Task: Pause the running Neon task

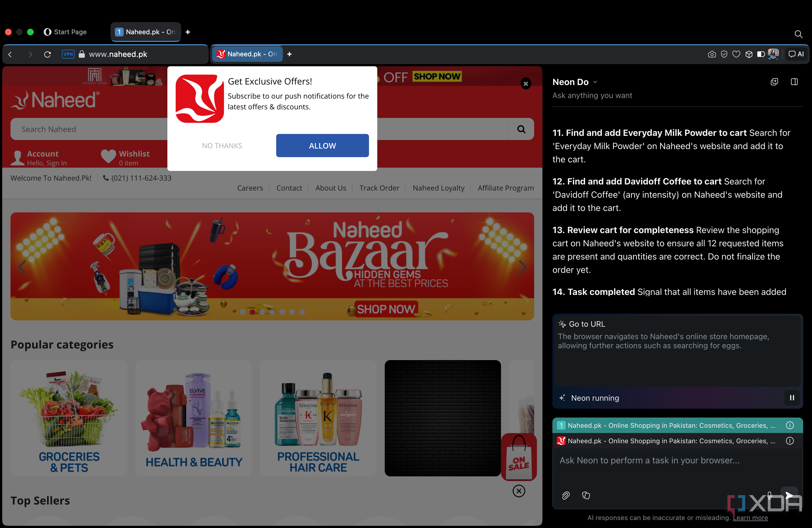Action: click(x=792, y=398)
